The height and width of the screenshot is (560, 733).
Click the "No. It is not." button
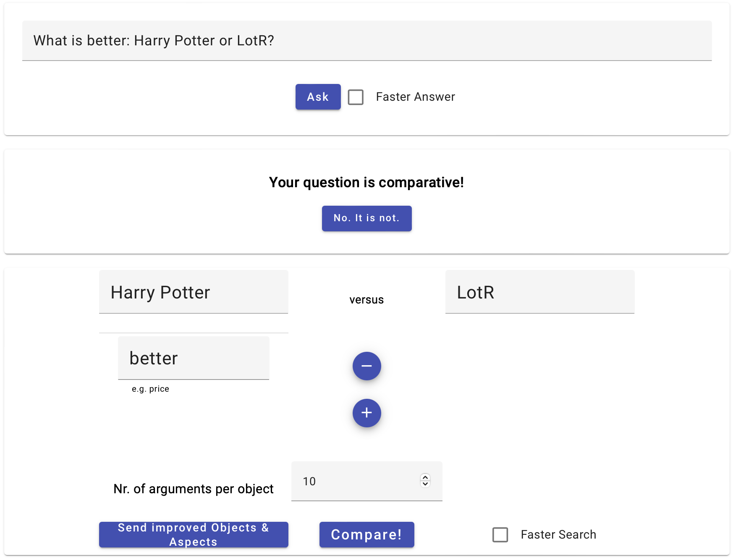tap(366, 218)
